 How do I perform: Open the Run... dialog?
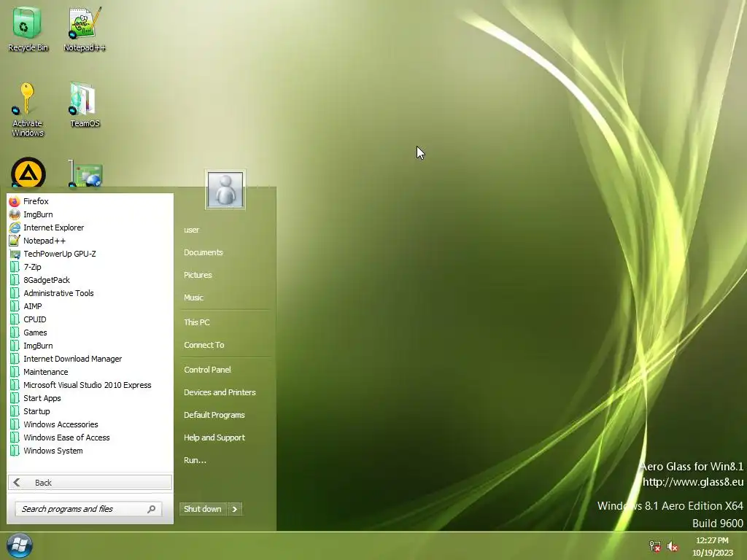point(195,460)
